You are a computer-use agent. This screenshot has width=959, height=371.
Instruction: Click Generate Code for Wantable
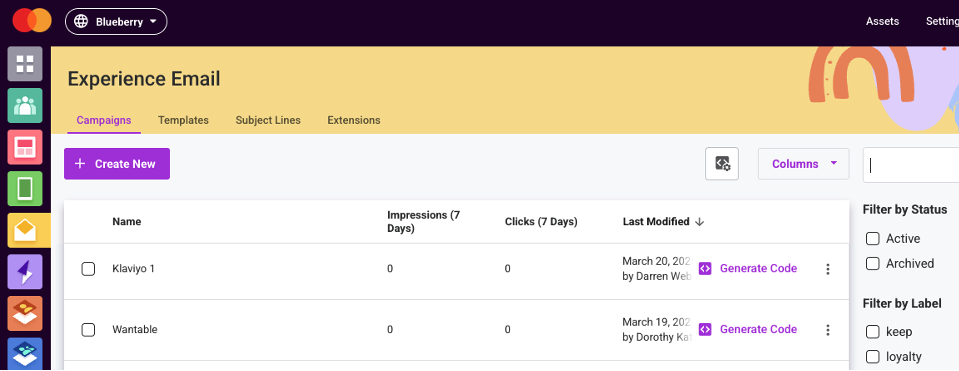click(748, 329)
